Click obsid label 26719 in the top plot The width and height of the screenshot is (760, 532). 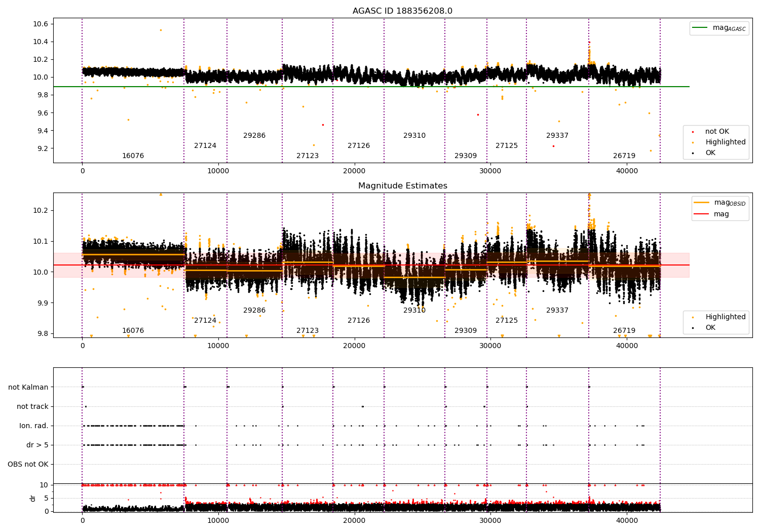pyautogui.click(x=624, y=156)
